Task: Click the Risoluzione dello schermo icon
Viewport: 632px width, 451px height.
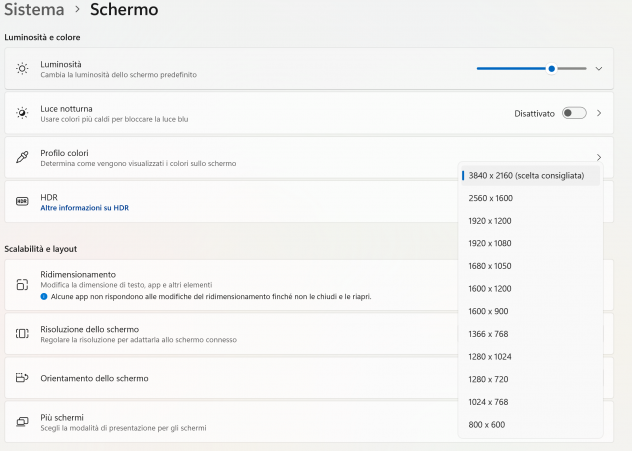Action: point(22,333)
